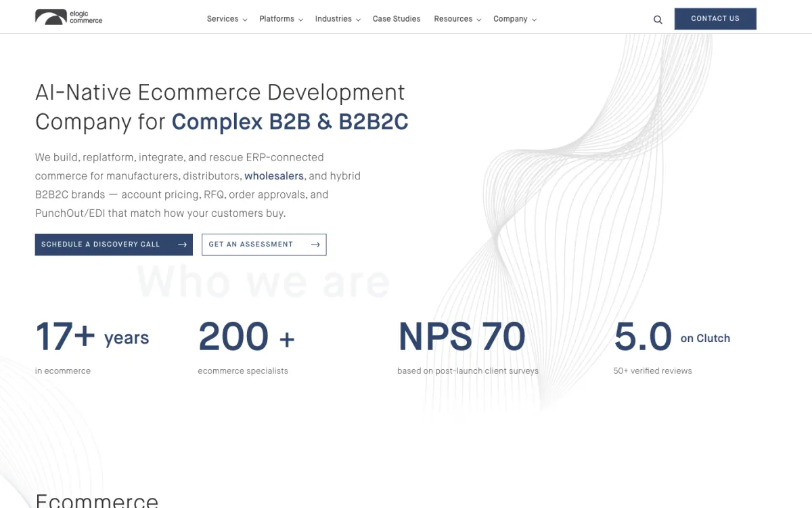Open the search magnifier icon

658,20
